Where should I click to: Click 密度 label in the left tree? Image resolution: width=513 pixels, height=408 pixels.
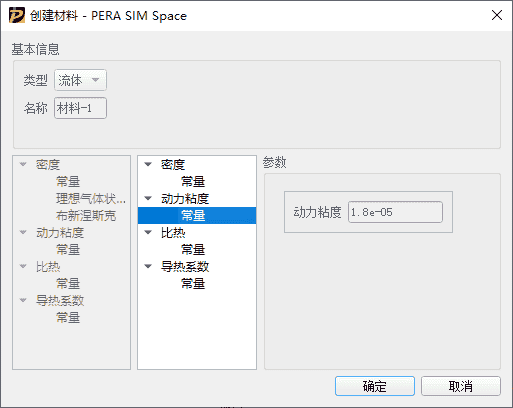click(x=48, y=164)
